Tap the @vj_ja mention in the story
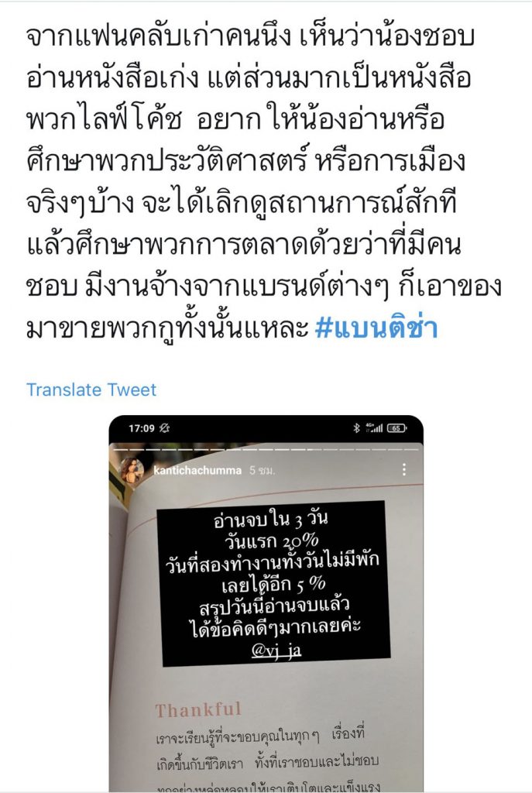Screen dimensions: 532x793 (276, 651)
